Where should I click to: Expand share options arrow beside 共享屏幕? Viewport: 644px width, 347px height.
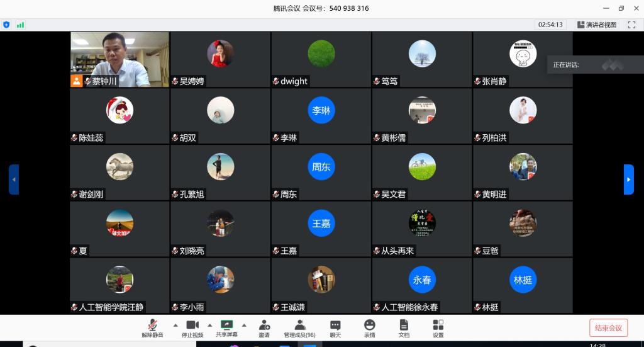[244, 326]
